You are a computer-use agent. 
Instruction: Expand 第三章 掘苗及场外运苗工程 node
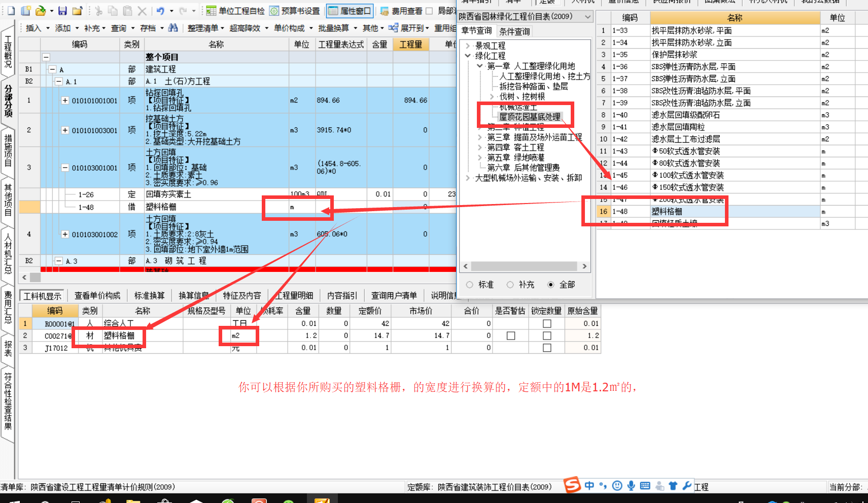[x=480, y=137]
